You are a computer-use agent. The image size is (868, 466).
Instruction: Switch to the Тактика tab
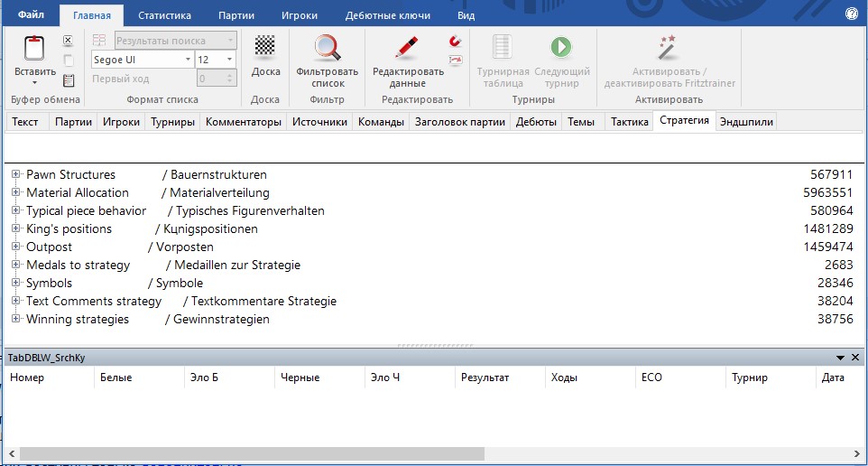pyautogui.click(x=628, y=122)
